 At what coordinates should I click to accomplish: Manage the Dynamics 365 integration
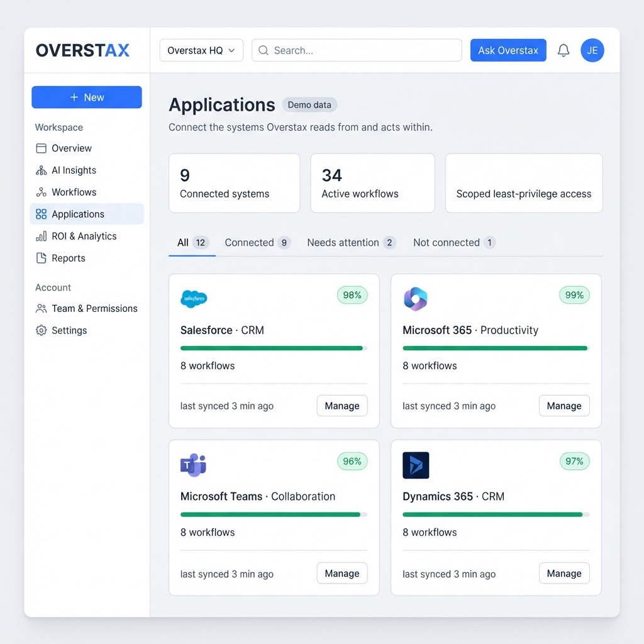click(x=564, y=574)
